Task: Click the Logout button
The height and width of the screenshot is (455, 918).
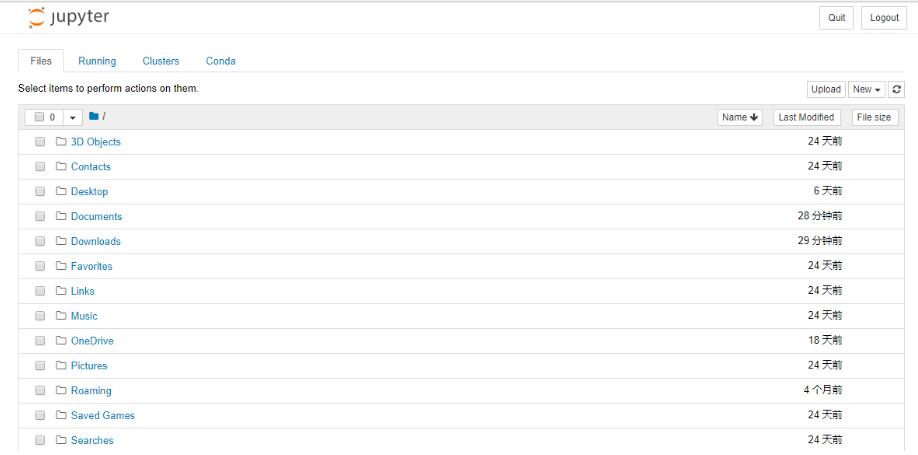Action: pos(884,18)
